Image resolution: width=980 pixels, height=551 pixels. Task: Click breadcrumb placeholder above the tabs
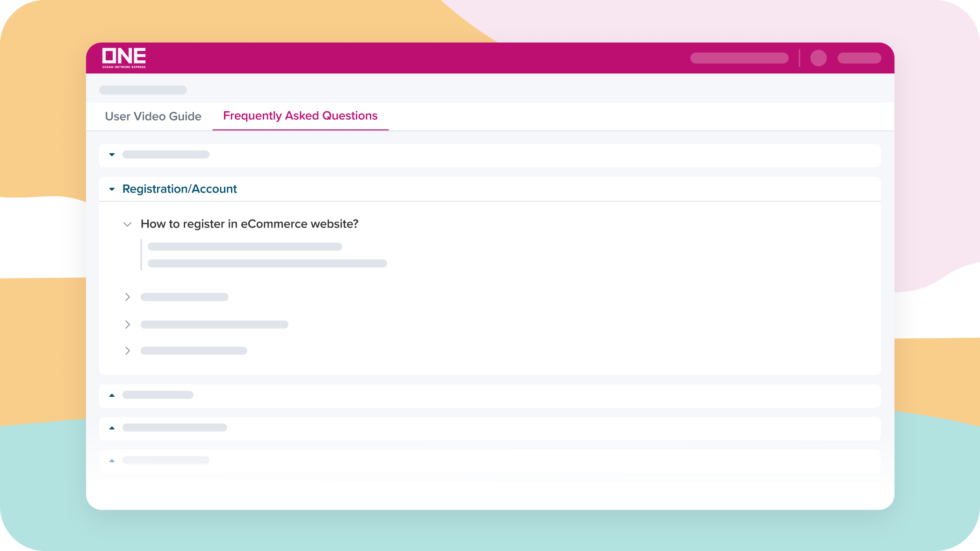click(x=143, y=90)
